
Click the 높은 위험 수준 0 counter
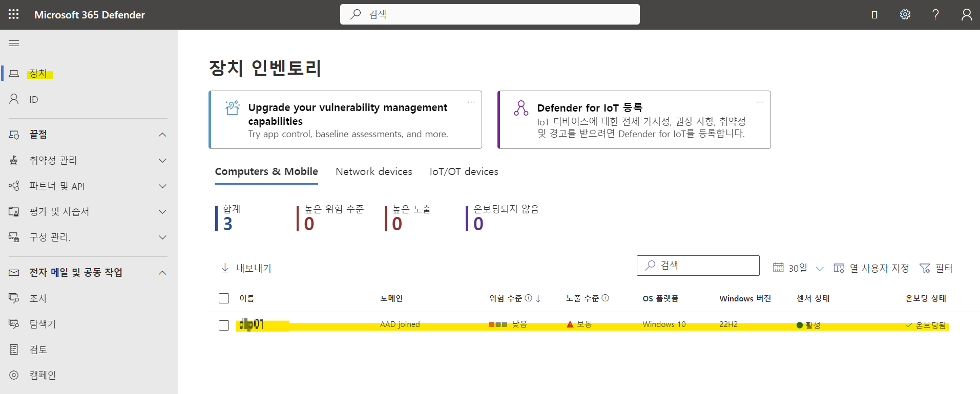(330, 218)
